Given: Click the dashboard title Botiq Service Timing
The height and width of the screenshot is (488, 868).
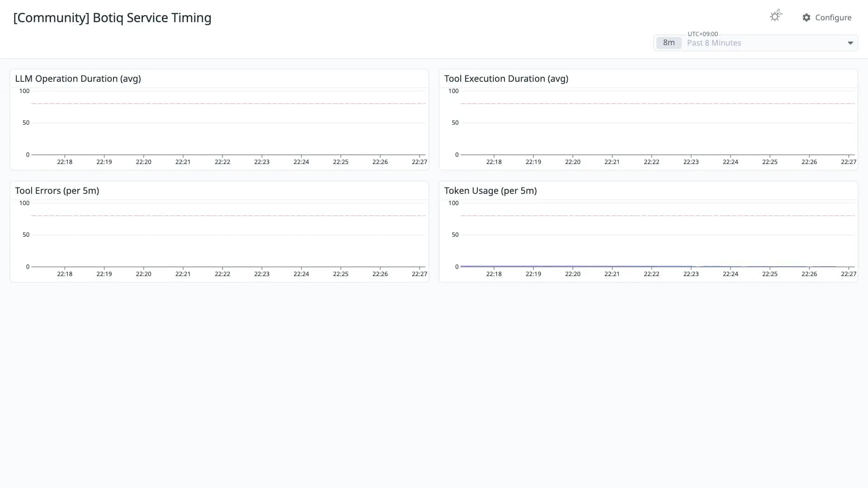Looking at the screenshot, I should tap(112, 18).
